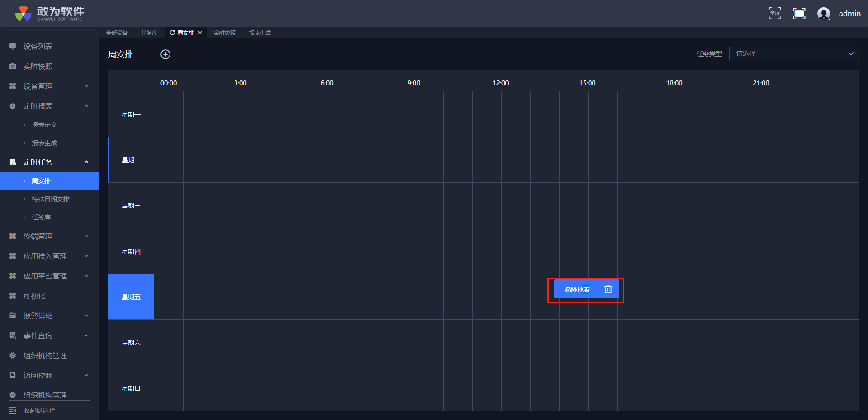The height and width of the screenshot is (420, 868).
Task: Switch to the 全部设备 tab
Action: 117,33
